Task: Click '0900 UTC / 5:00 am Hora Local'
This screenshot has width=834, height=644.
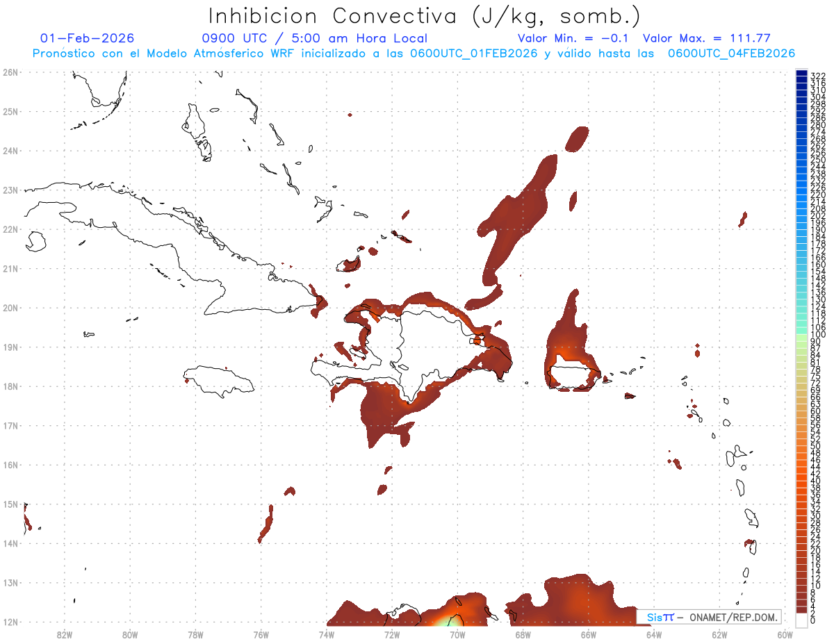Action: click(x=315, y=38)
